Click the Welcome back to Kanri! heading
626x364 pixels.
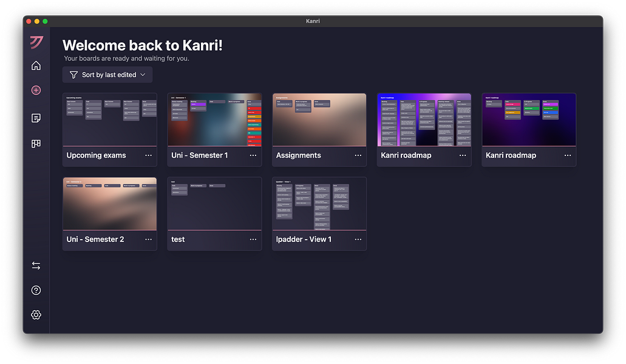143,45
